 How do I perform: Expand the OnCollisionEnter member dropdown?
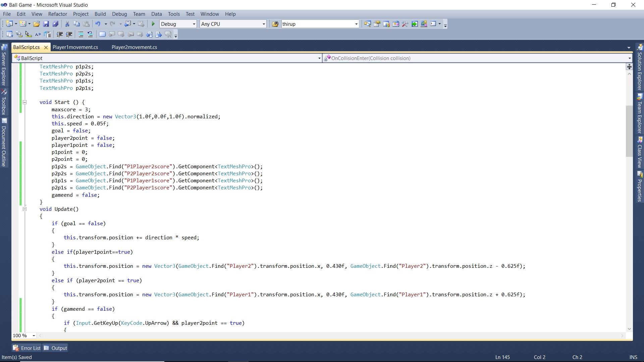tap(629, 58)
